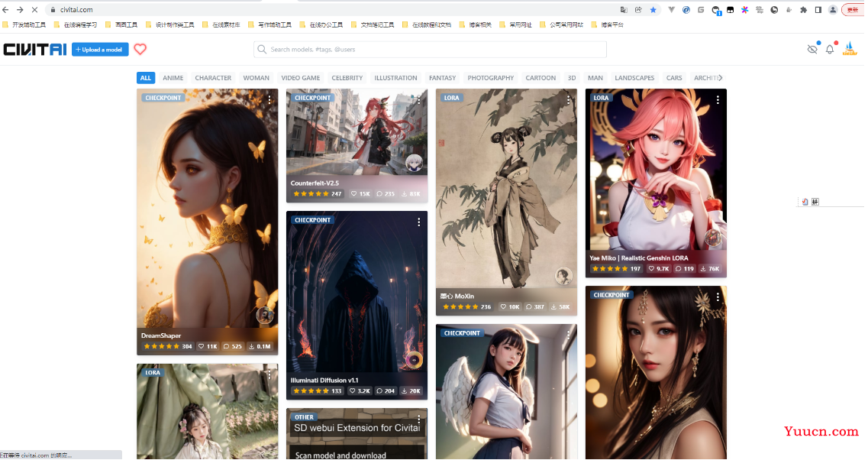Open the extension with blue badge 1
This screenshot has height=473, width=868.
pos(716,10)
